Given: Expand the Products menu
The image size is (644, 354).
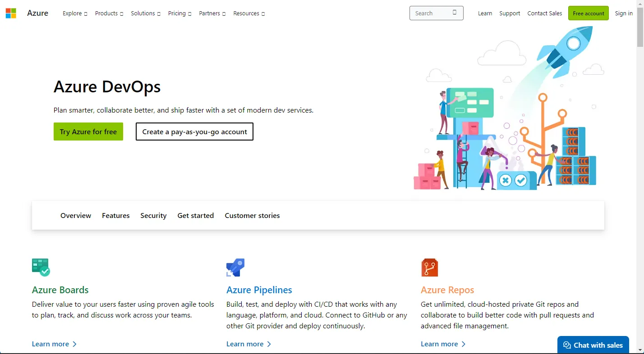Looking at the screenshot, I should [x=108, y=14].
